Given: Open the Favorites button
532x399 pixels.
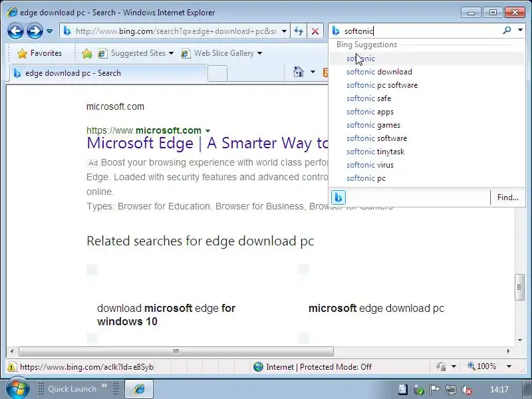Looking at the screenshot, I should point(40,53).
